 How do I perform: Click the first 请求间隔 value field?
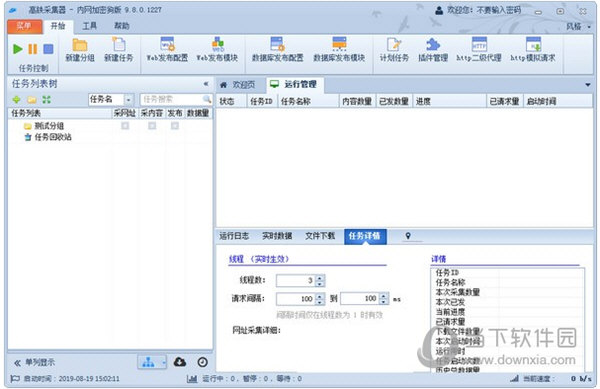[x=296, y=299]
